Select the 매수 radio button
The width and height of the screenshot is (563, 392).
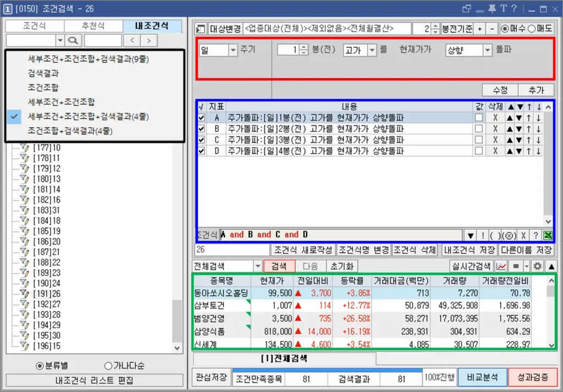click(x=505, y=29)
